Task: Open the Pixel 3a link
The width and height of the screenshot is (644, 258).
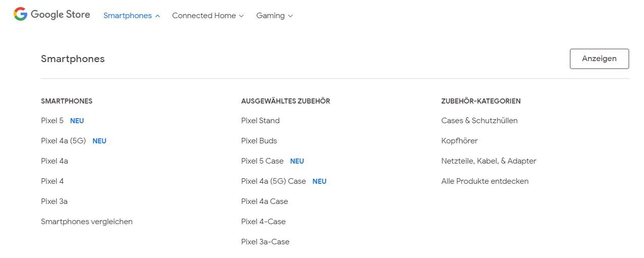Action: [54, 201]
